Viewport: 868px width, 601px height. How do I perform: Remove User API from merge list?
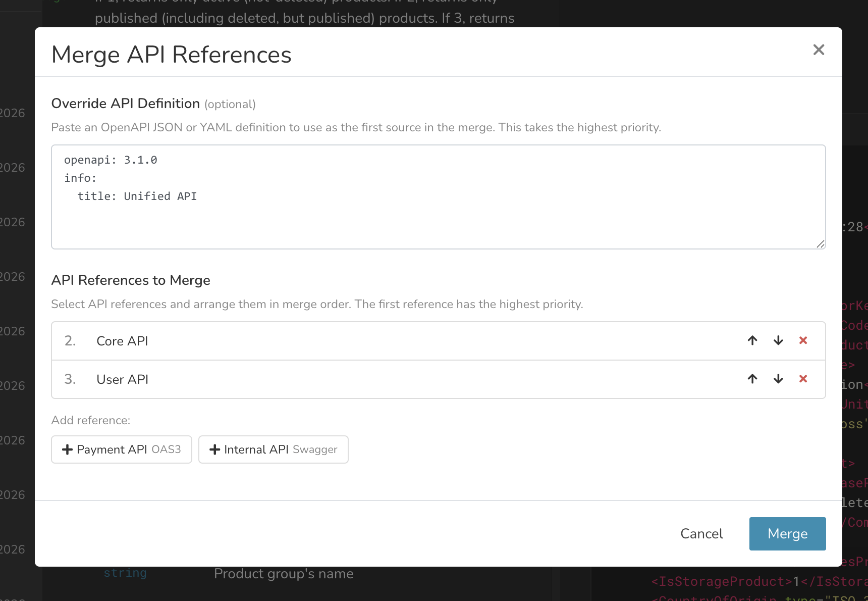[x=803, y=379]
